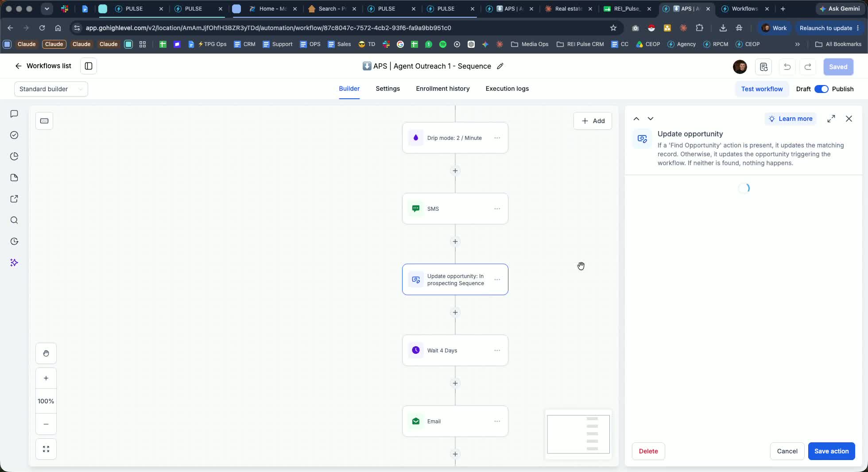868x472 pixels.
Task: Open the keyboard shortcuts icon on canvas
Action: click(x=44, y=121)
